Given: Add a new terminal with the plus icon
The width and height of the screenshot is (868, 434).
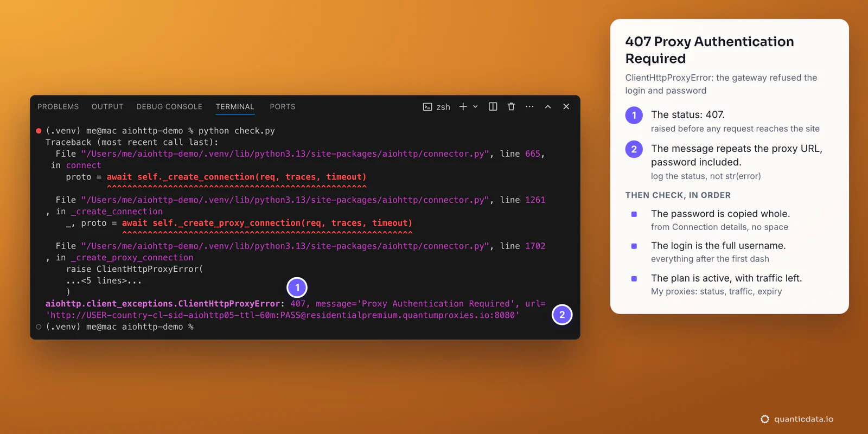Looking at the screenshot, I should pos(463,107).
